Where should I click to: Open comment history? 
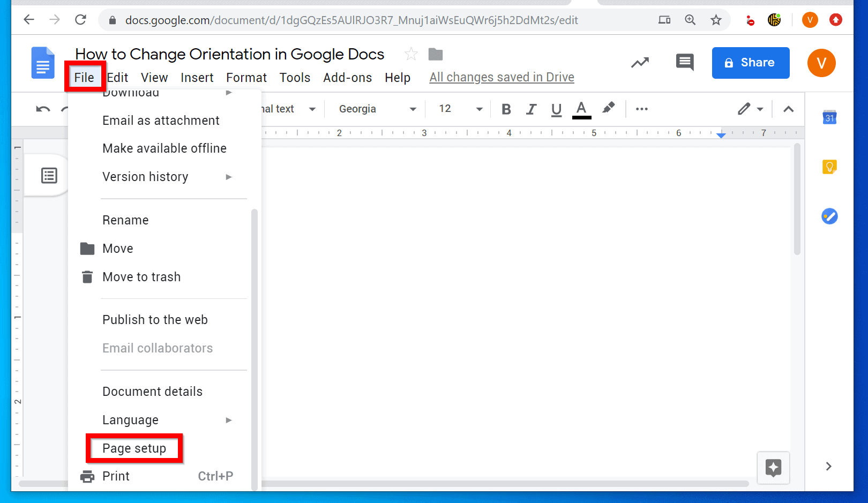[684, 63]
